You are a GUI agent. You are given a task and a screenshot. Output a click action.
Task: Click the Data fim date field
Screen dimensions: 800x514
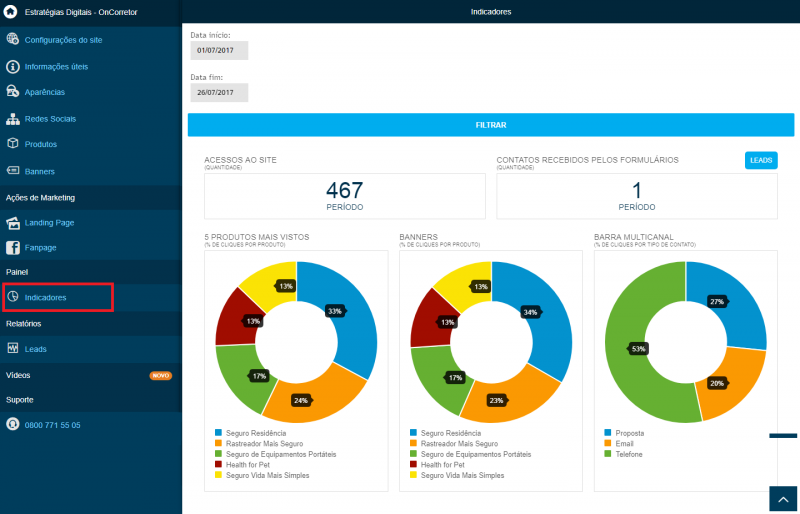click(x=219, y=92)
